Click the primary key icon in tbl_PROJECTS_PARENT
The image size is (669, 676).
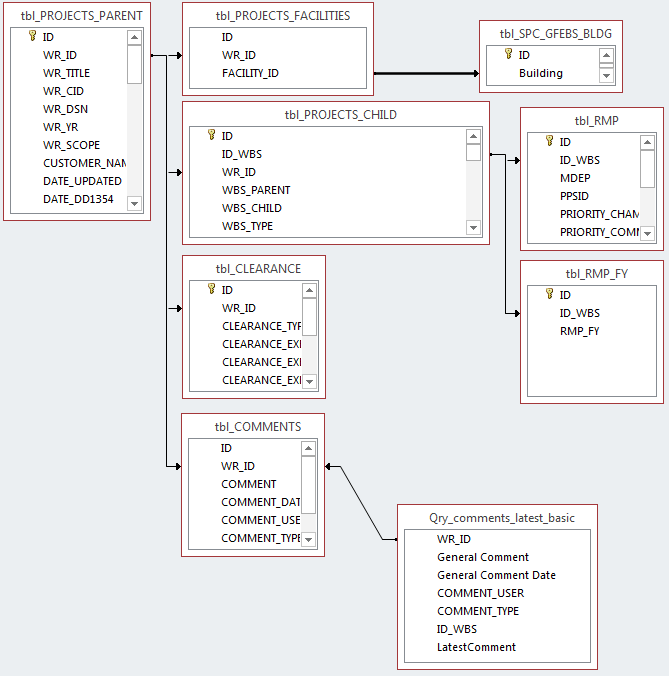pos(32,37)
